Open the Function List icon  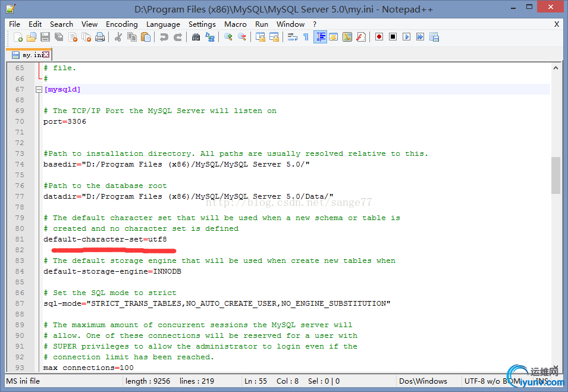(361, 37)
